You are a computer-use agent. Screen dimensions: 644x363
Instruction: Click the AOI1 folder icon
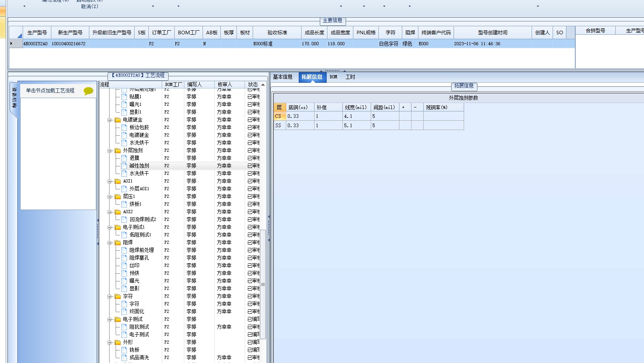click(118, 181)
